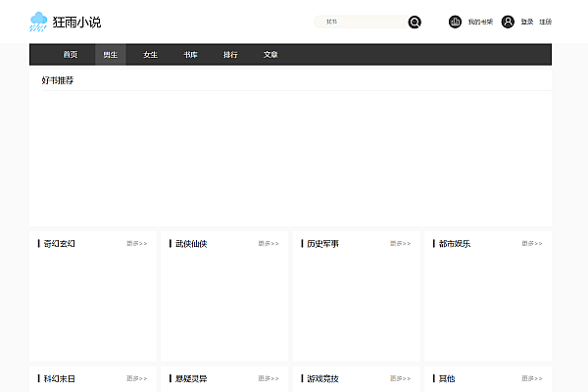
Task: Click the 登录 login link
Action: click(527, 22)
